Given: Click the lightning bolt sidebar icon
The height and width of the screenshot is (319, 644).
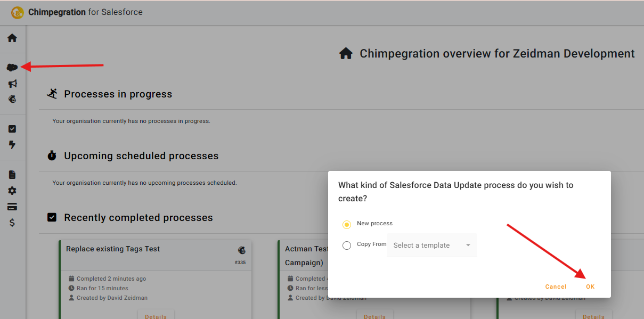Looking at the screenshot, I should click(12, 145).
